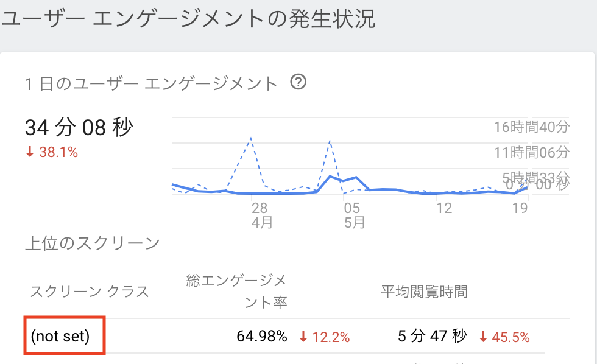Image resolution: width=597 pixels, height=364 pixels.
Task: Click the 5 分 47 秒 average time value
Action: pos(433,337)
